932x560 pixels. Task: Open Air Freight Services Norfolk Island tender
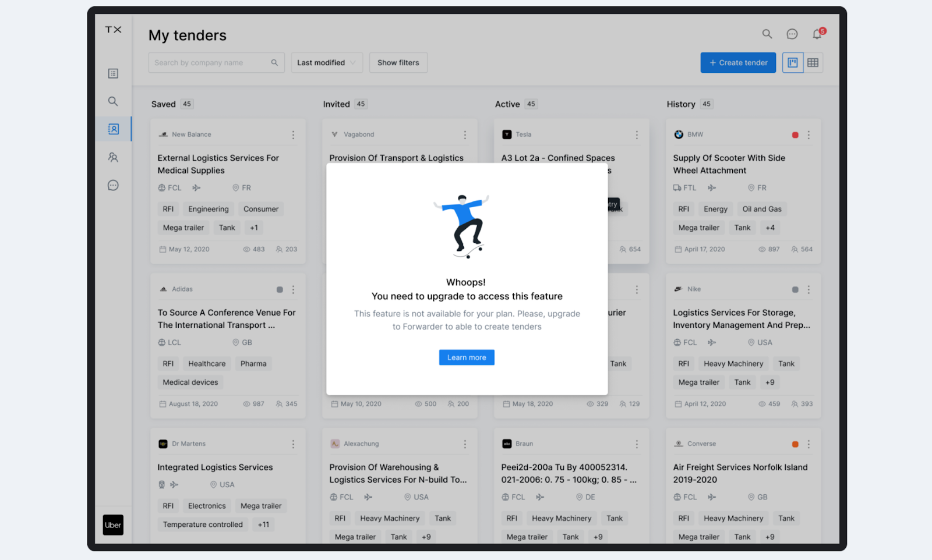coord(740,473)
